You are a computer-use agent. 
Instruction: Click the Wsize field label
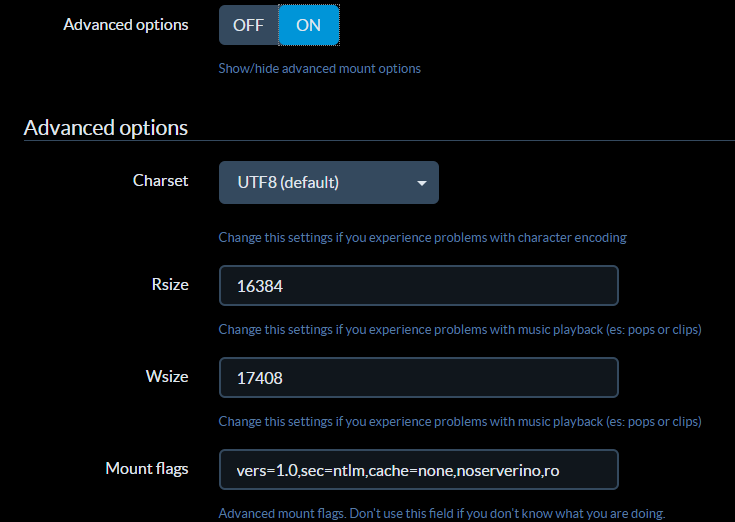(167, 376)
